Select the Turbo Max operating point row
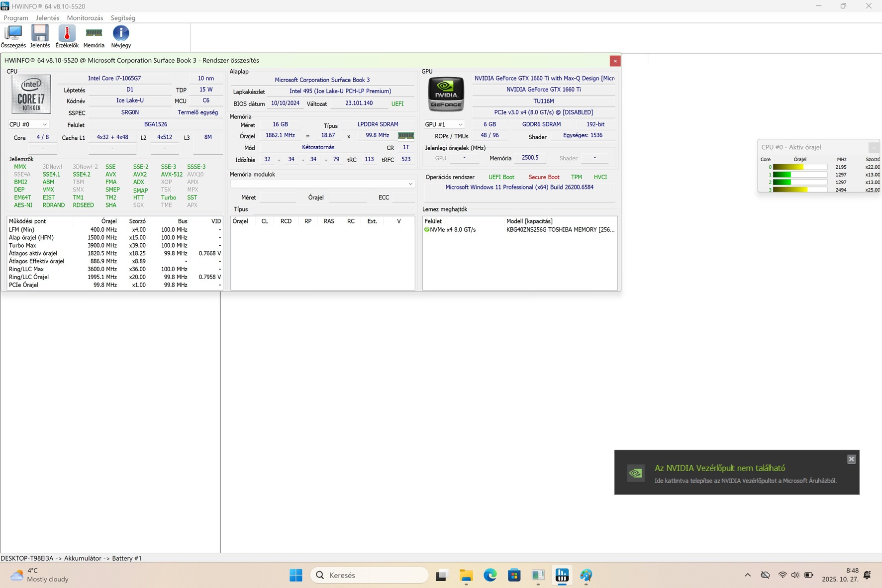882x588 pixels. (115, 245)
